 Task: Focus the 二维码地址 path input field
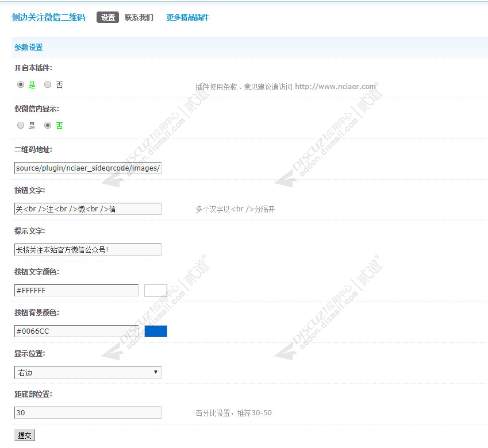88,168
